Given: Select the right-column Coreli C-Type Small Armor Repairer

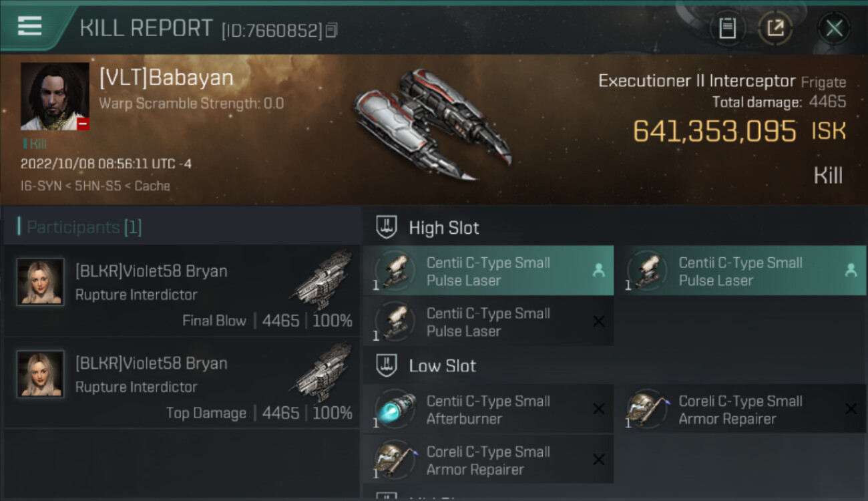Looking at the screenshot, I should click(740, 409).
